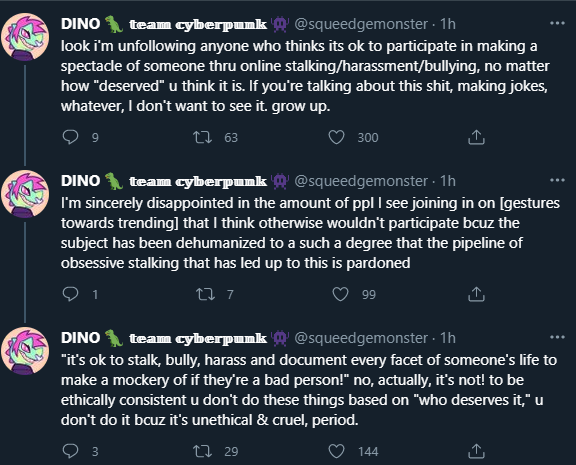Open DINO display name on second tweet
The height and width of the screenshot is (465, 576).
[80, 181]
